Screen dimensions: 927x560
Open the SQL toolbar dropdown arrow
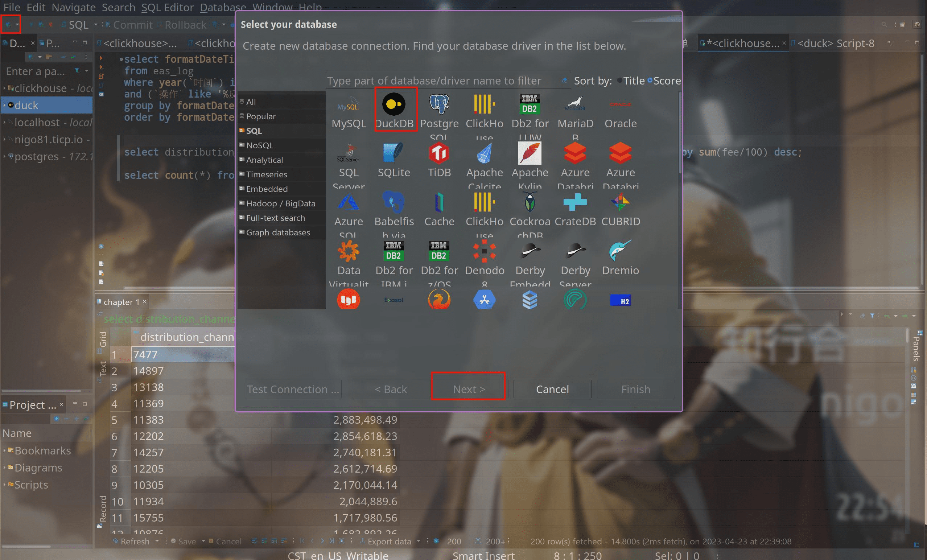(x=95, y=25)
